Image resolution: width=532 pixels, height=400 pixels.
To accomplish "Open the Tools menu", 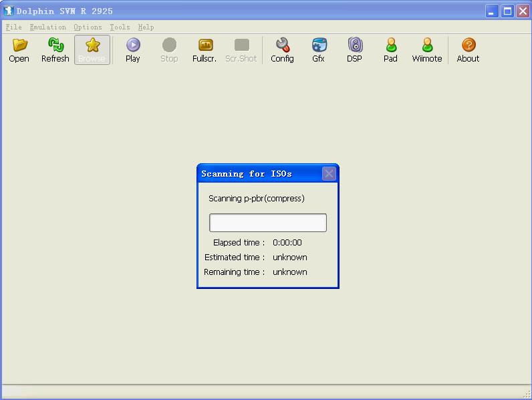I will [x=120, y=27].
